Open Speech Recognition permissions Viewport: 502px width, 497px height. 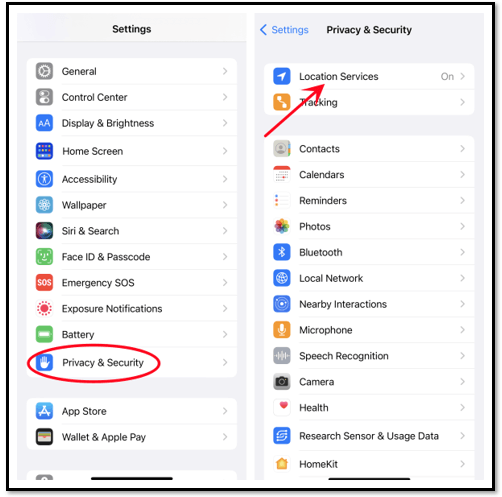[x=369, y=356]
